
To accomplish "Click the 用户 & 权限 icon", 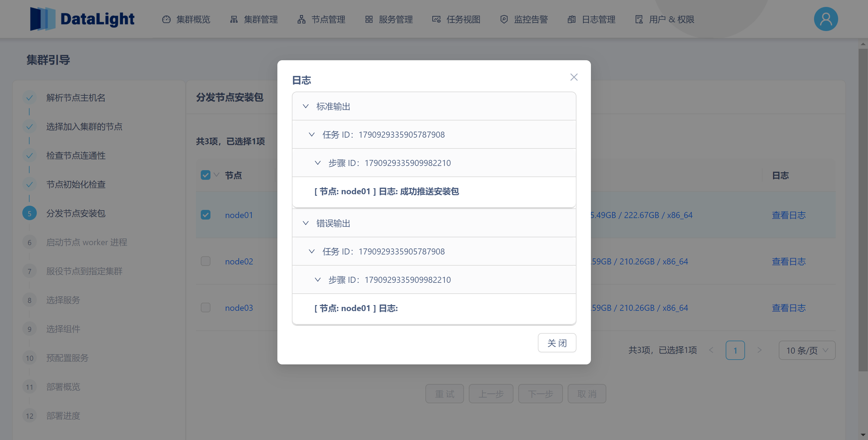I will pyautogui.click(x=639, y=20).
